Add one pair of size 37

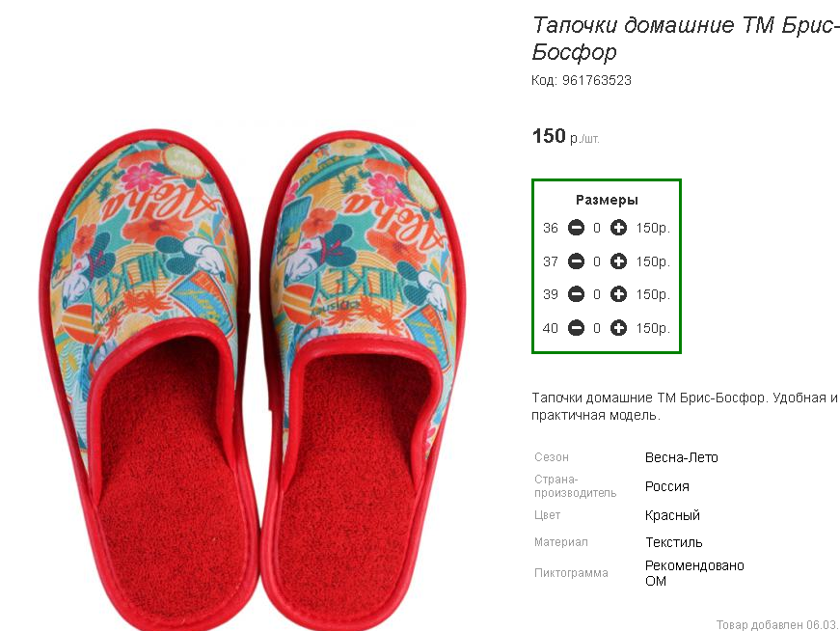click(618, 261)
